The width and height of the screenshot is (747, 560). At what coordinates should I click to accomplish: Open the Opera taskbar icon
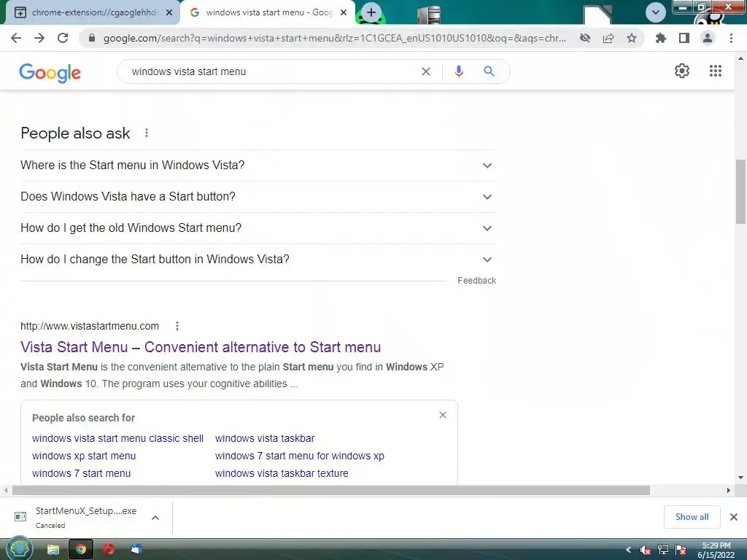pyautogui.click(x=109, y=550)
